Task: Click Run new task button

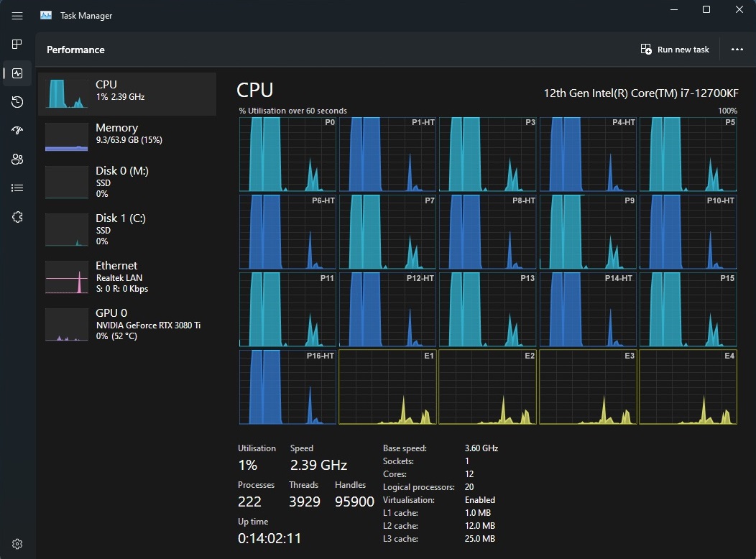Action: [x=675, y=50]
